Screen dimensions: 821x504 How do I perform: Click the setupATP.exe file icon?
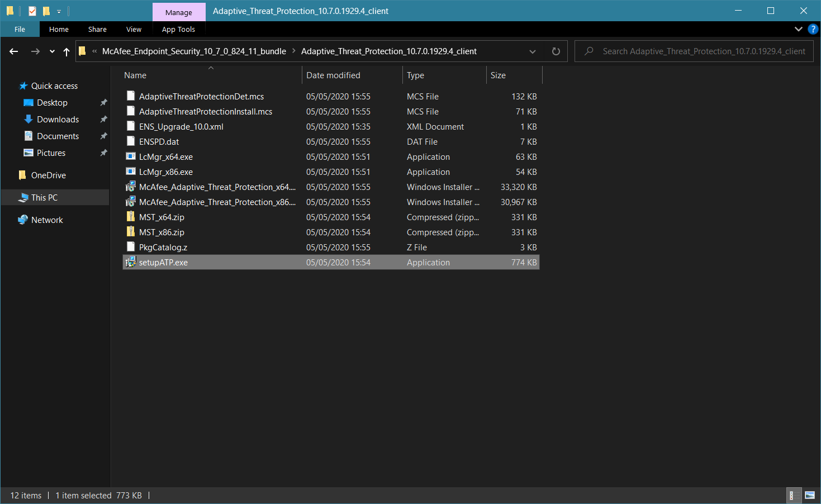[130, 262]
